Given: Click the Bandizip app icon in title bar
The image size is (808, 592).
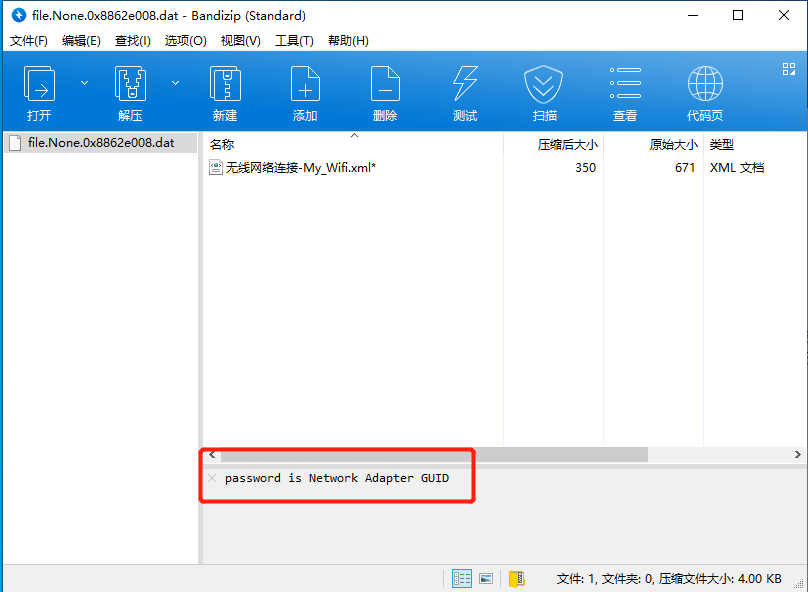Looking at the screenshot, I should click(19, 15).
